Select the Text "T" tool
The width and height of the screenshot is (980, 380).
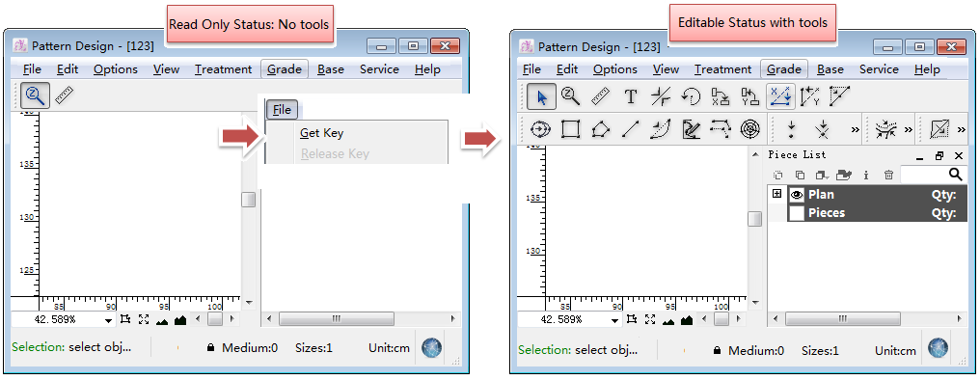coord(631,96)
